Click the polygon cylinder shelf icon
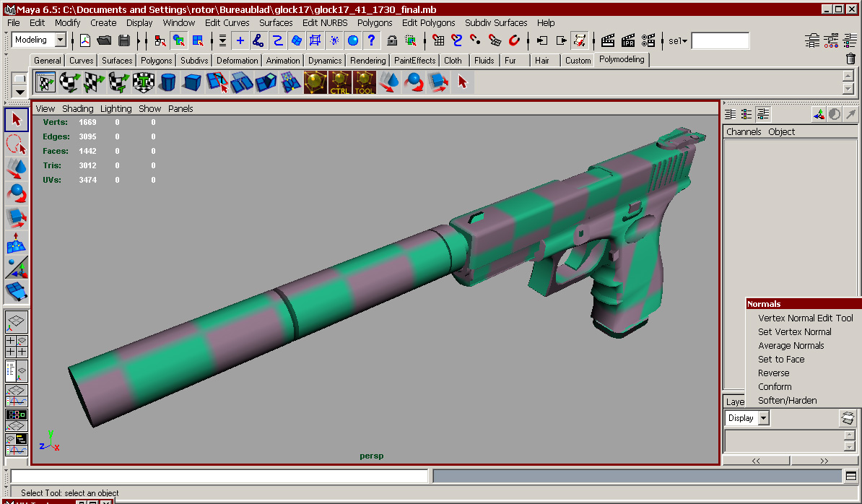Viewport: 862px width, 504px height. (167, 82)
